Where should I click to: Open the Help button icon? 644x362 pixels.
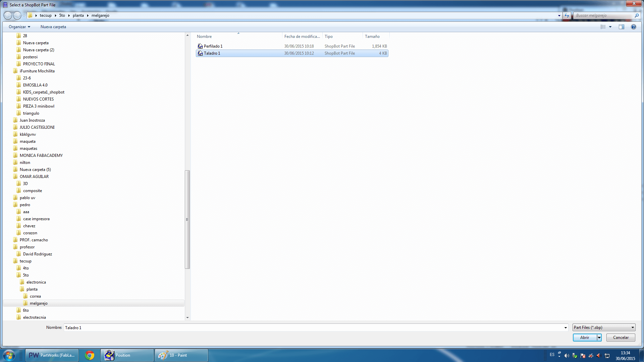coord(634,27)
